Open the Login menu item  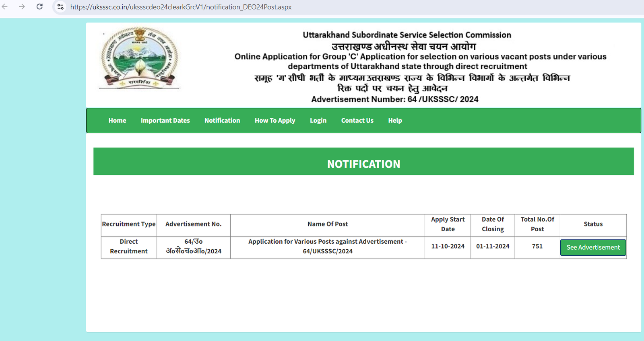coord(318,120)
